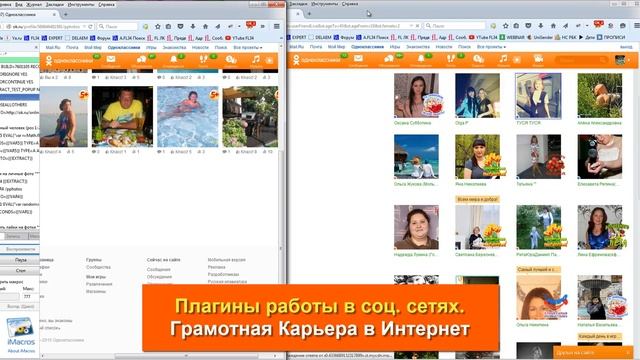Click stop-loading X in right address bar

pos(417,25)
